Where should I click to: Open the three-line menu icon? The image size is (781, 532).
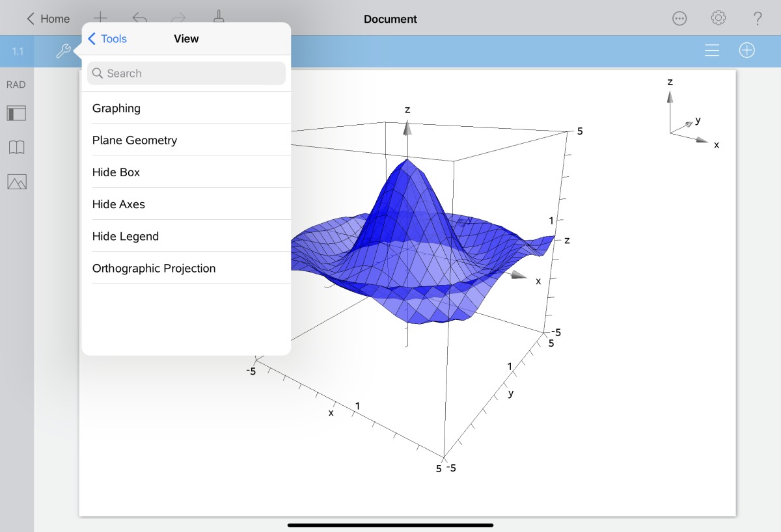pos(712,51)
